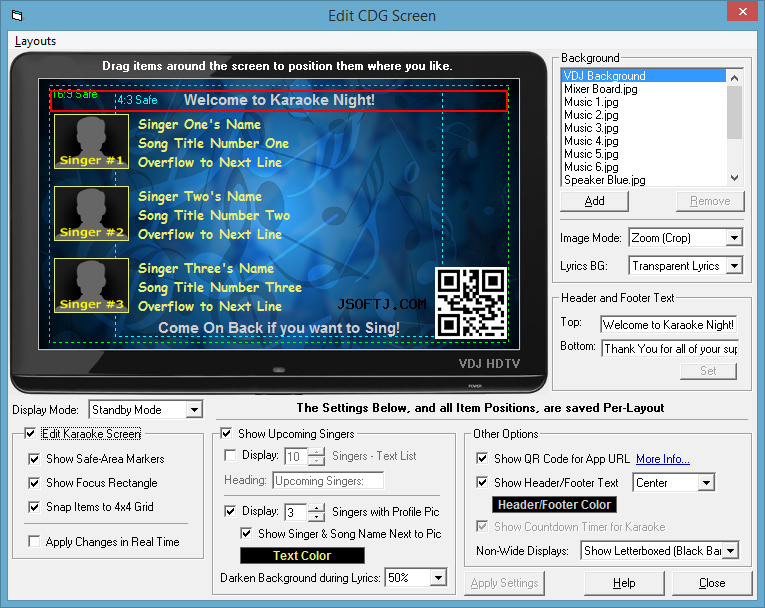Select the JSOFTJ.COM text on preview
This screenshot has height=608, width=765.
click(382, 304)
